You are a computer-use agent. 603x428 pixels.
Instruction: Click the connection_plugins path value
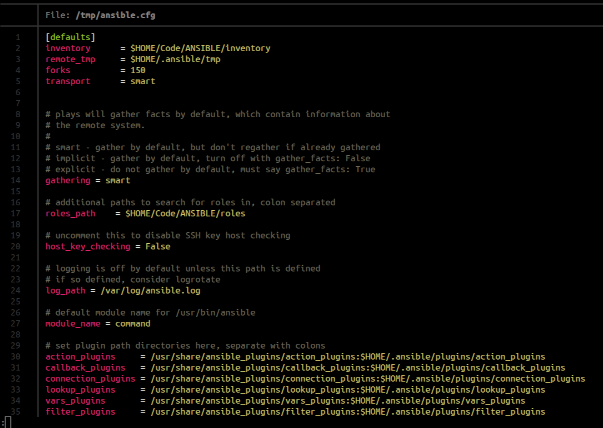pyautogui.click(x=368, y=379)
